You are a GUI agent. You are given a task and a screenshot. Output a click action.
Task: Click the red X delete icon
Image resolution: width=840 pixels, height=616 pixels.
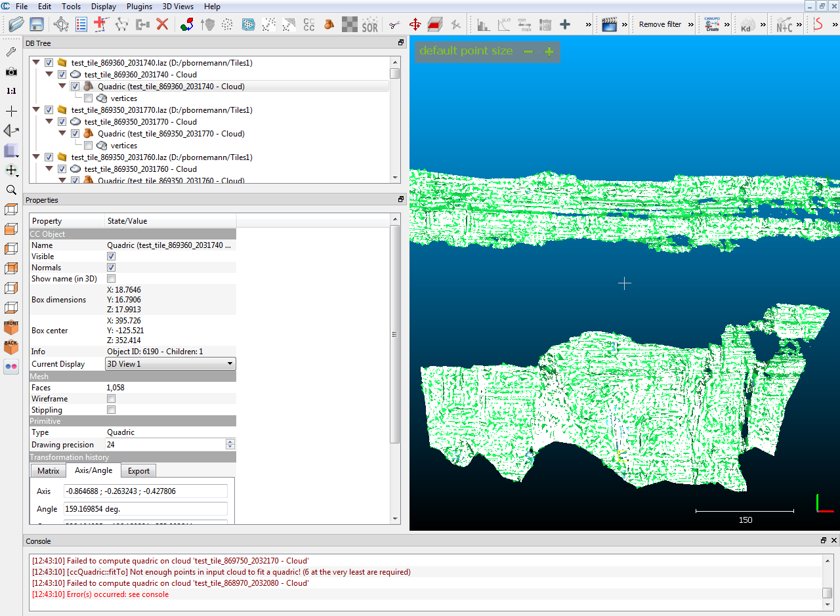coord(162,25)
